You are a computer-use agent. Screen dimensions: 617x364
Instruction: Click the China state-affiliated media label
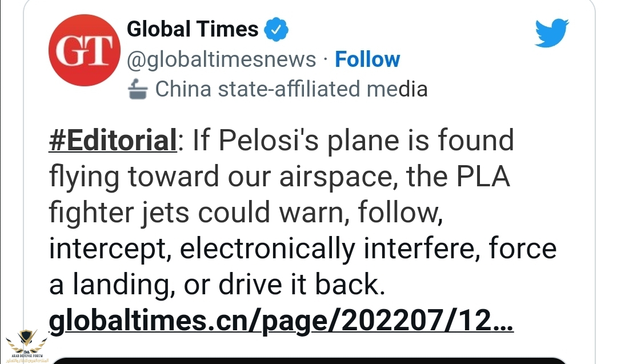coord(291,89)
